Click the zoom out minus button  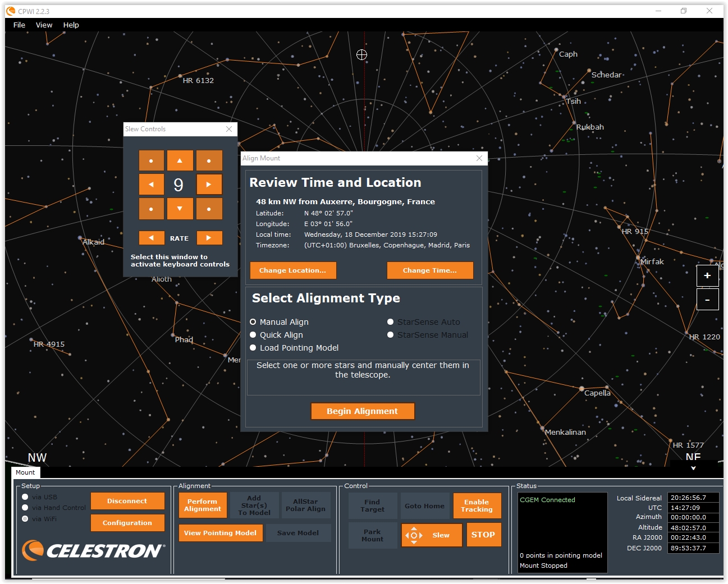[x=707, y=300]
